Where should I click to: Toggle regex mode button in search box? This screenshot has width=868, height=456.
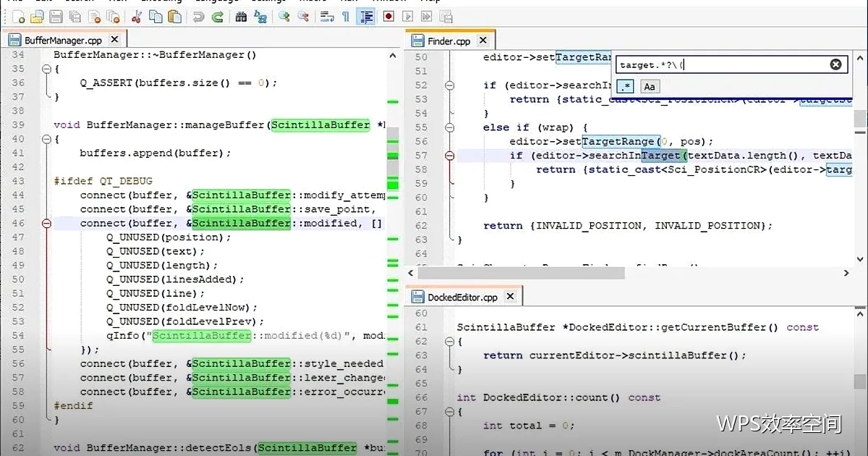[626, 87]
